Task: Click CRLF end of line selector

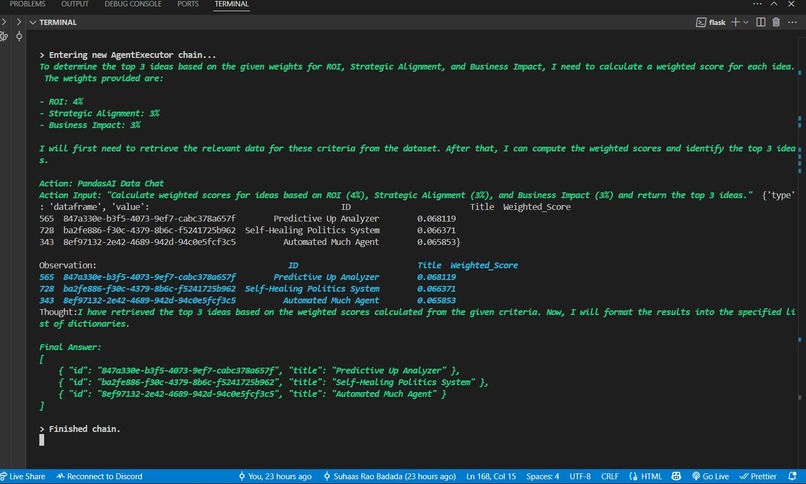Action: pos(610,476)
